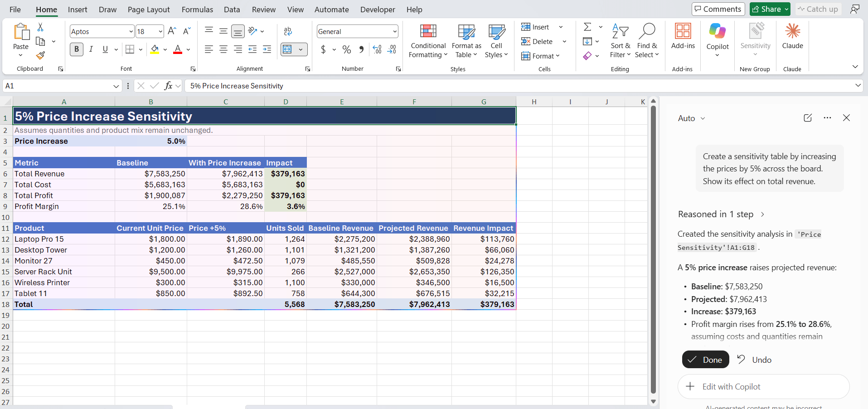Switch to the Insert tab
The image size is (868, 409).
[x=78, y=9]
